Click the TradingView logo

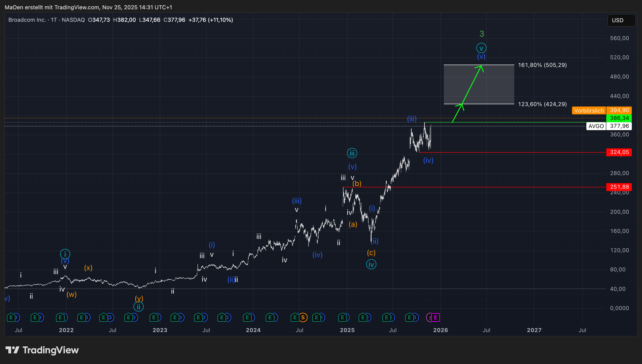coord(42,350)
